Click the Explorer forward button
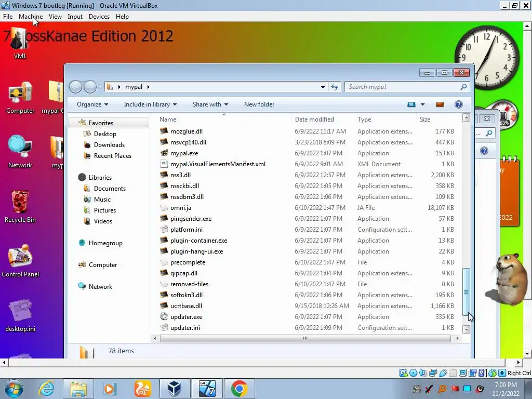Image resolution: width=532 pixels, height=399 pixels. tap(90, 87)
